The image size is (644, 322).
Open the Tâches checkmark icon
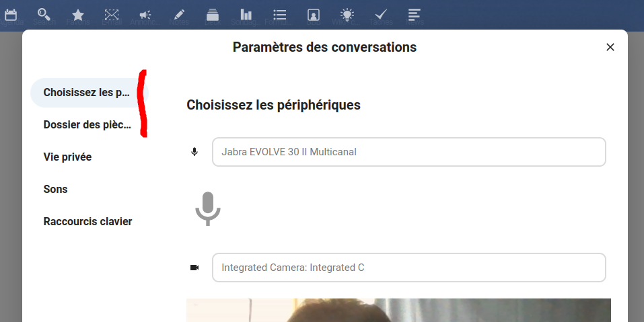tap(381, 15)
